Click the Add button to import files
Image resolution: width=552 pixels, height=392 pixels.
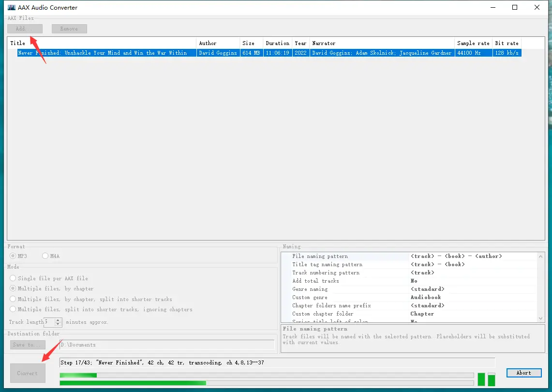click(25, 29)
